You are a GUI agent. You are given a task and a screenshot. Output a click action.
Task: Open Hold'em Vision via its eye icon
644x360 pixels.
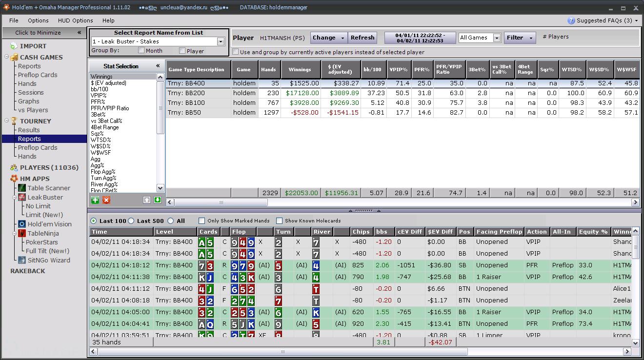tap(22, 224)
